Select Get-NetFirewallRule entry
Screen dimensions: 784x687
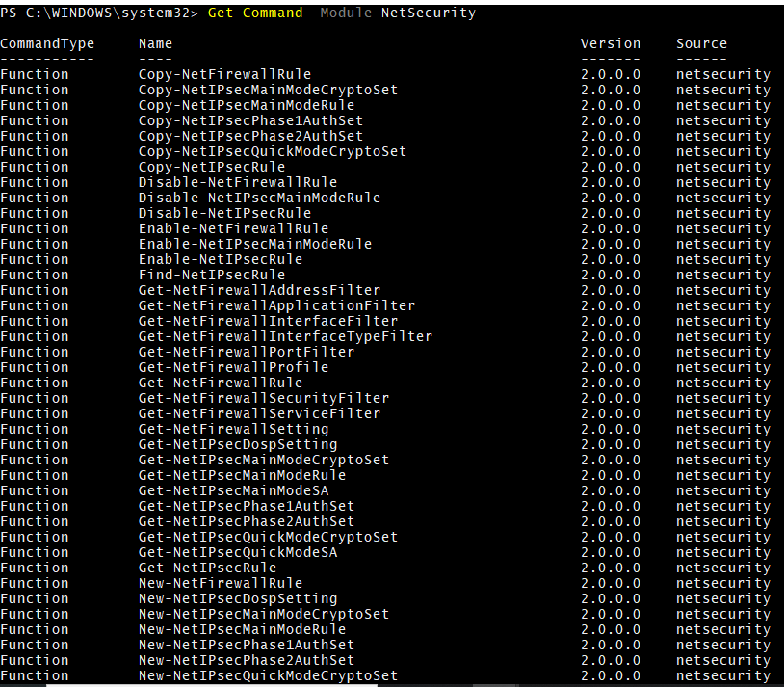pos(221,383)
